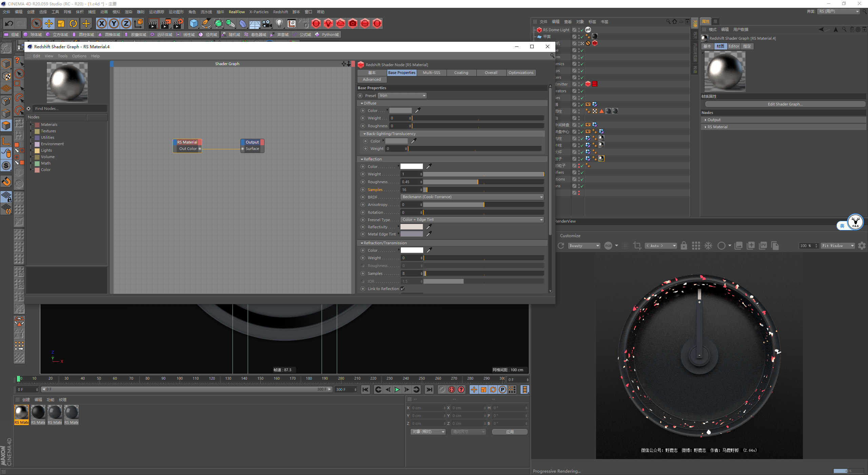Switch to the Multi-SSS tab
The width and height of the screenshot is (868, 475).
click(431, 73)
